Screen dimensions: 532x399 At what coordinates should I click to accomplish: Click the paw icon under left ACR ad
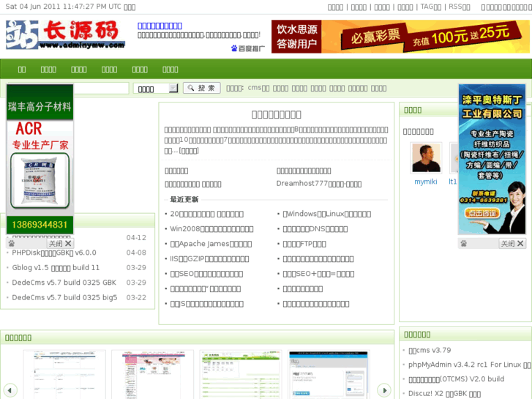(12, 244)
